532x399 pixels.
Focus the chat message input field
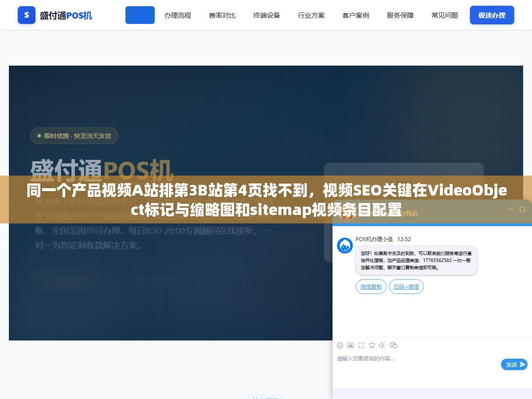[x=417, y=364]
